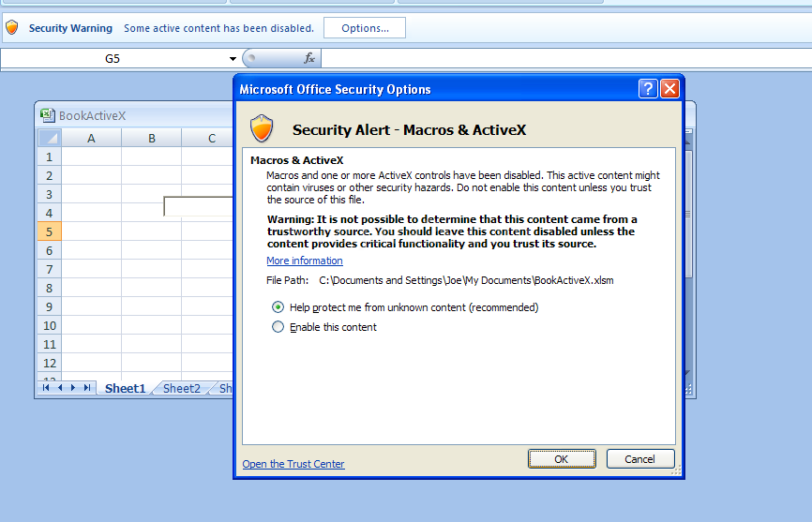The width and height of the screenshot is (812, 522).
Task: Confirm with the OK button
Action: point(562,459)
